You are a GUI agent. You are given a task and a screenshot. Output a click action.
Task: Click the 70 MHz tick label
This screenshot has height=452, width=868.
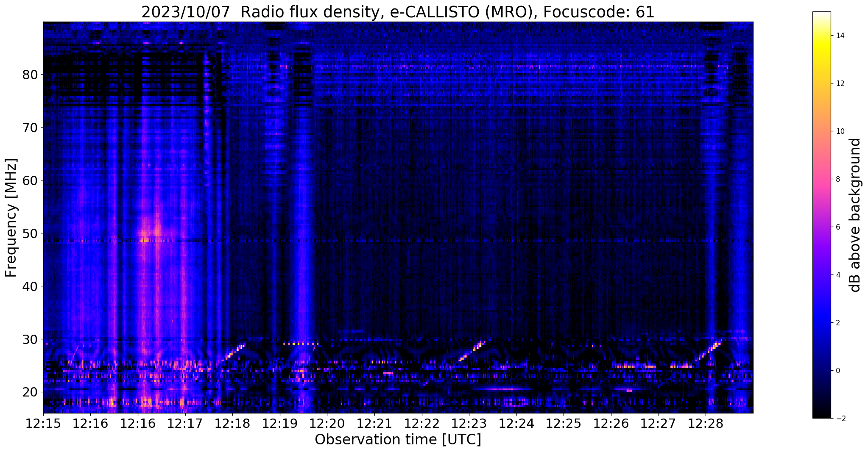30,128
